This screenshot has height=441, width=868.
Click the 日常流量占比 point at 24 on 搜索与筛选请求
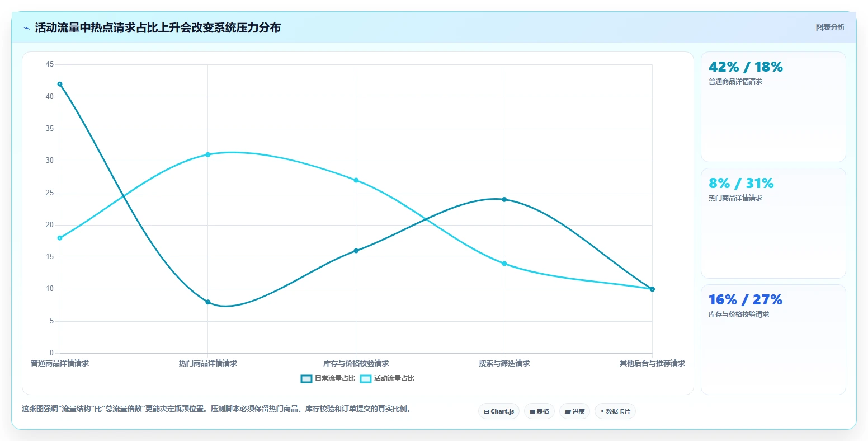(504, 199)
